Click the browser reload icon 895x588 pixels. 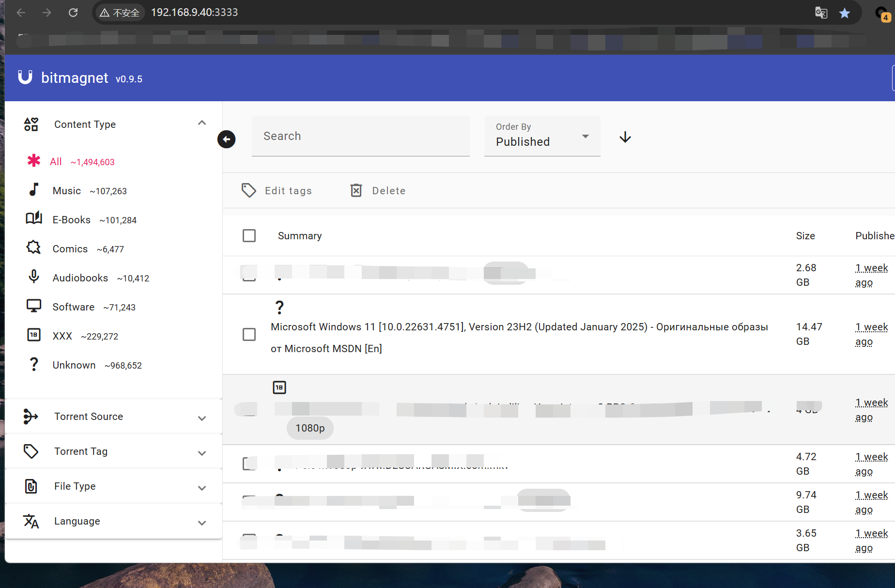coord(73,13)
